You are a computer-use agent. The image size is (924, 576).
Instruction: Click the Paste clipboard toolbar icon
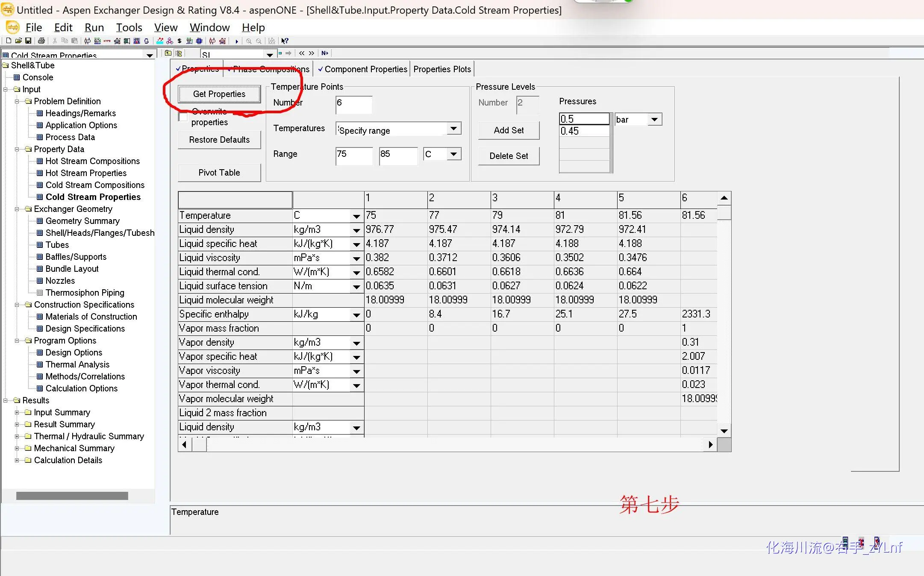[x=74, y=41]
